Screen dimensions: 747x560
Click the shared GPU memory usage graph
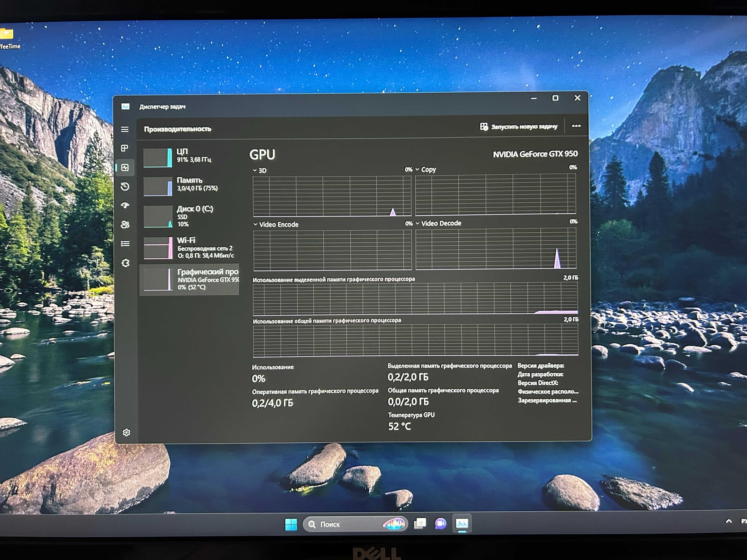pos(415,340)
